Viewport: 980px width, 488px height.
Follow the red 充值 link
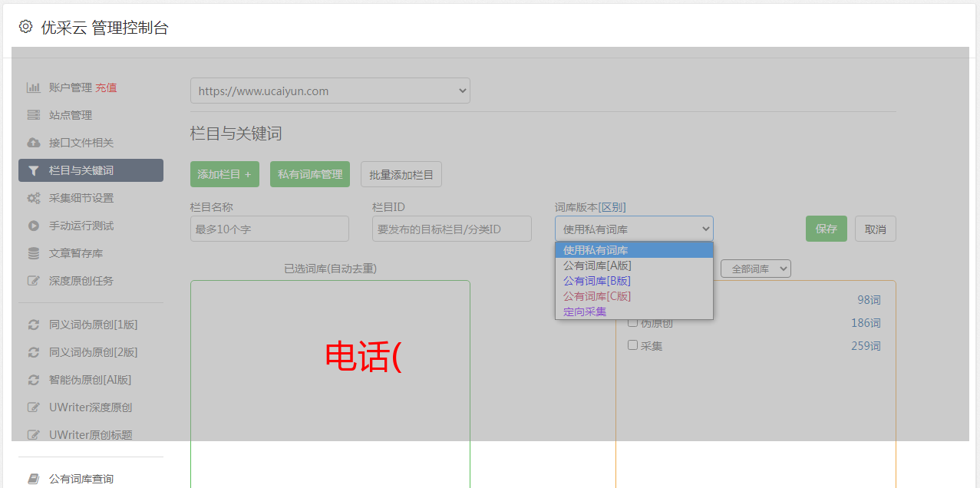coord(106,87)
